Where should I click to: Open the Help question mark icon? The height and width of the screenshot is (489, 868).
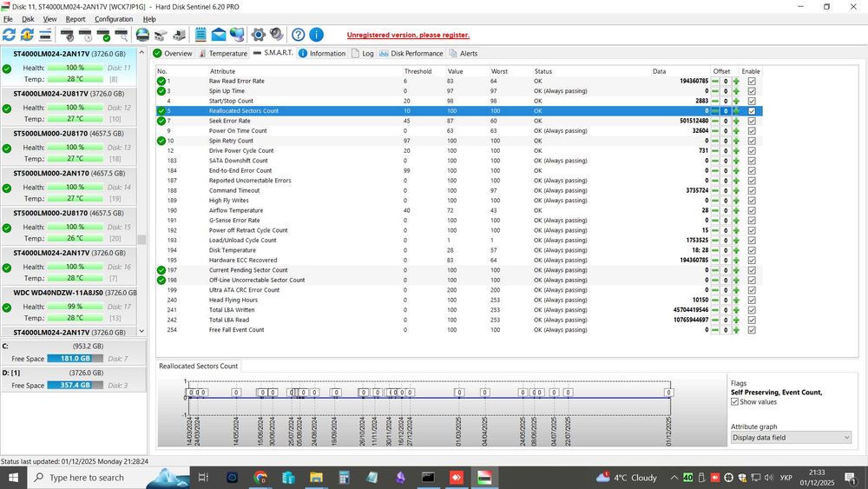(x=298, y=35)
